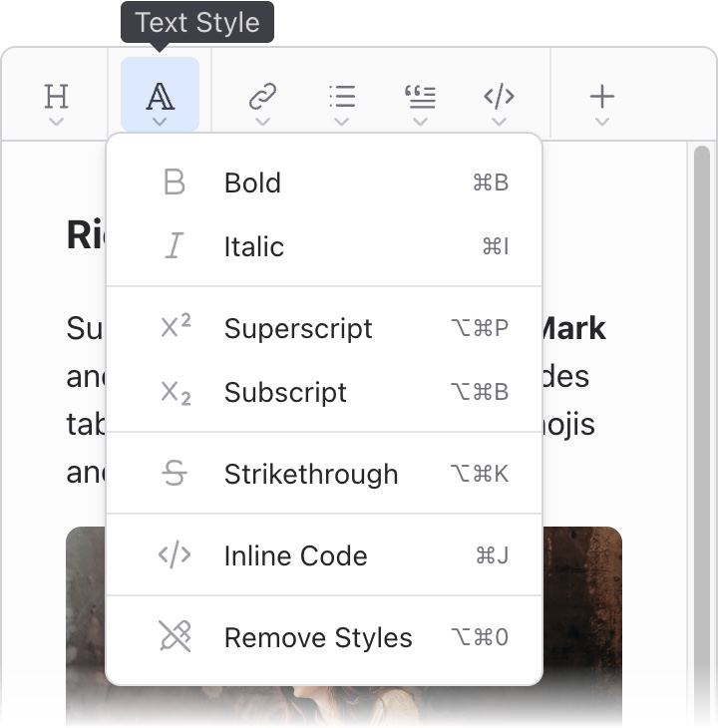This screenshot has height=728, width=718.
Task: Open the code block toolbar icon
Action: [x=499, y=97]
